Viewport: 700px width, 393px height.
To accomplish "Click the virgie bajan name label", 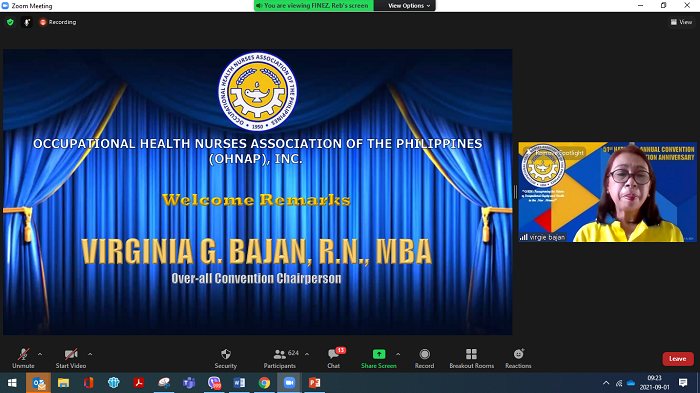I will tap(543, 237).
